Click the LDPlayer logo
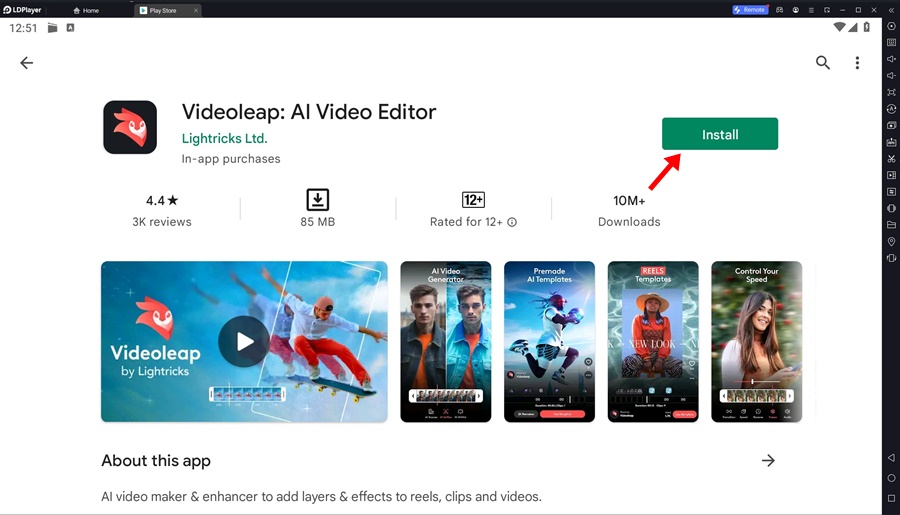900x515 pixels. (22, 10)
